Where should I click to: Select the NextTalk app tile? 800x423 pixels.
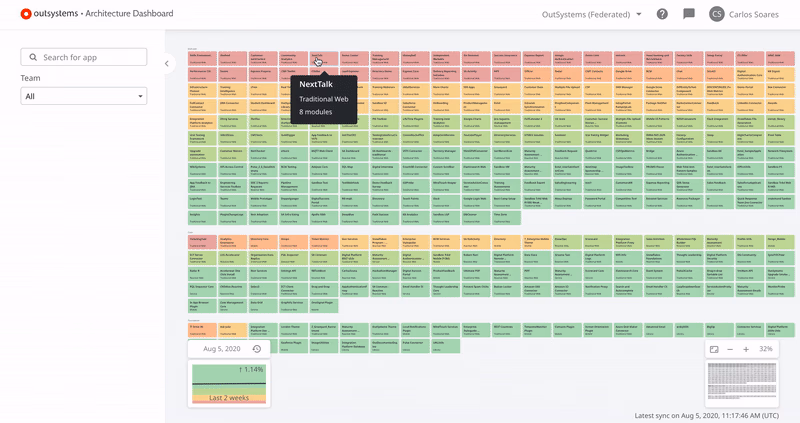tap(323, 58)
